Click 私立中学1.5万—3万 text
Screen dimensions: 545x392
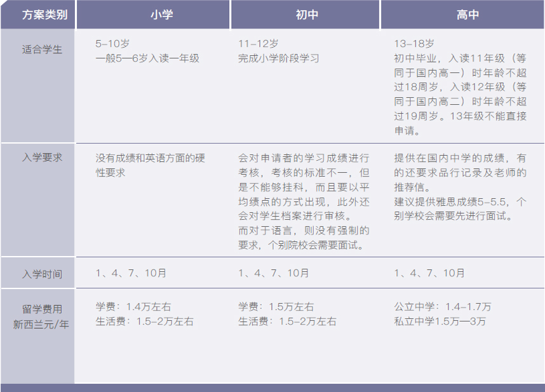click(440, 321)
